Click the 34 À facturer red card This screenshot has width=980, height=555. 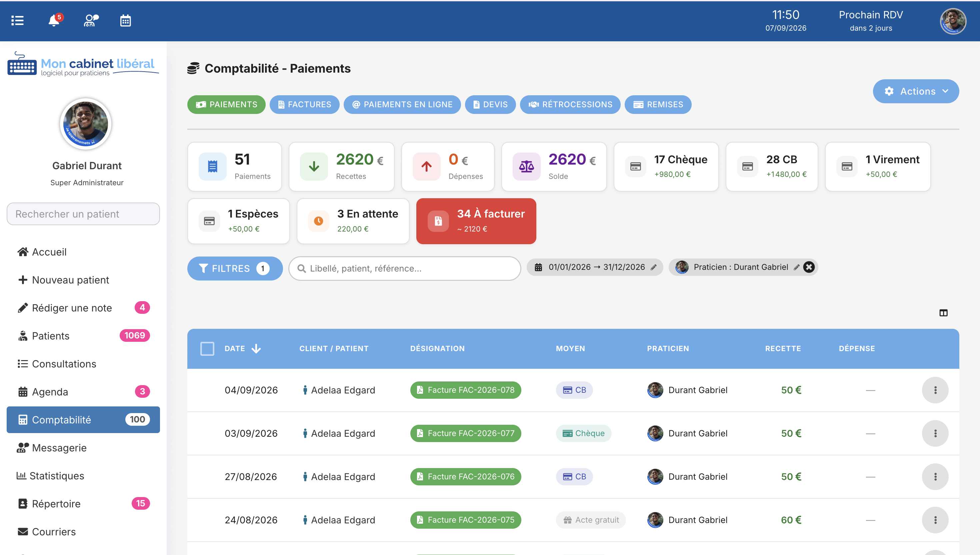pyautogui.click(x=476, y=221)
